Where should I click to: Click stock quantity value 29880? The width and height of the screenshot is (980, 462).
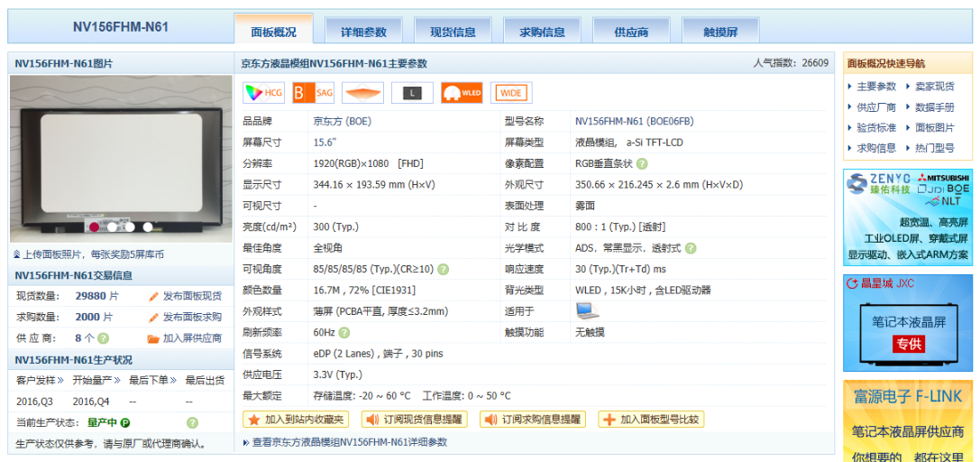tap(91, 296)
